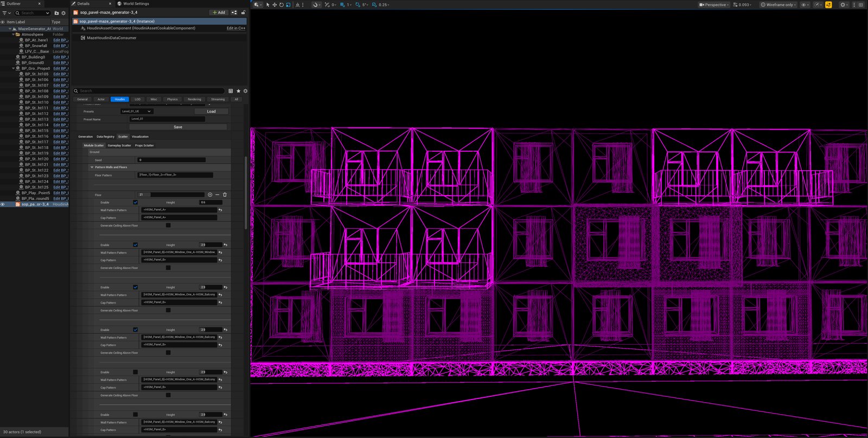Switch to the Gameplay Scatter tab
Viewport: 868px width, 438px height.
(x=119, y=145)
